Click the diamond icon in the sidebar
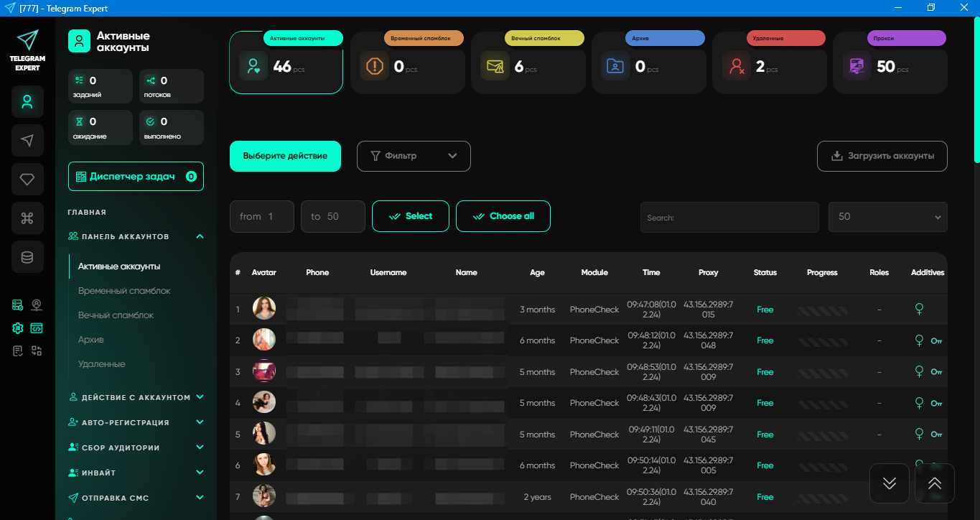Image resolution: width=980 pixels, height=520 pixels. point(27,180)
